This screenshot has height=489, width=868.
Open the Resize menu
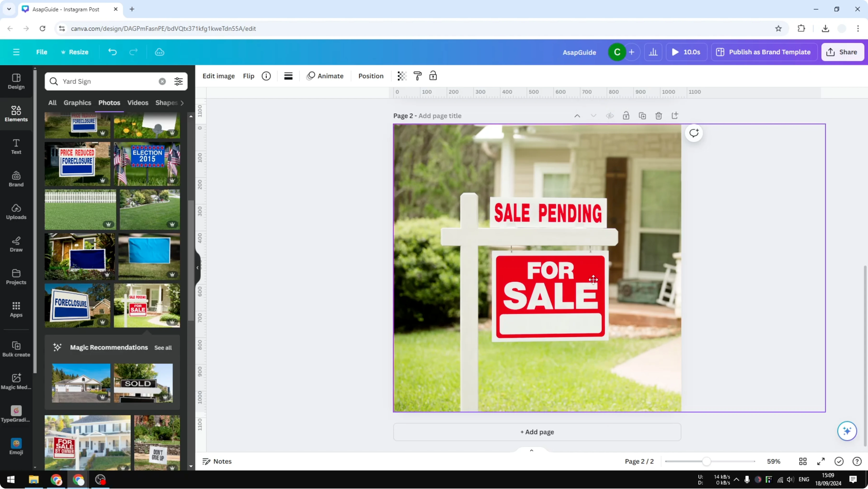[74, 52]
